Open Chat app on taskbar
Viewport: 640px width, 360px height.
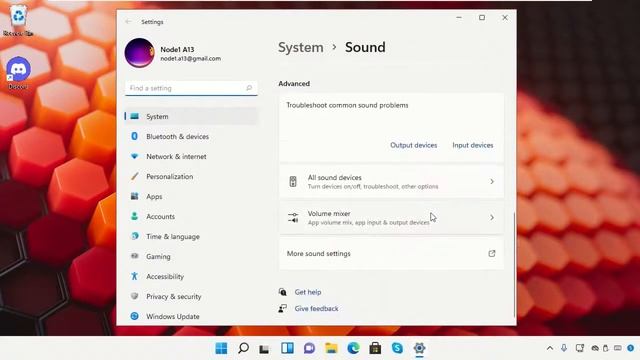coord(309,348)
